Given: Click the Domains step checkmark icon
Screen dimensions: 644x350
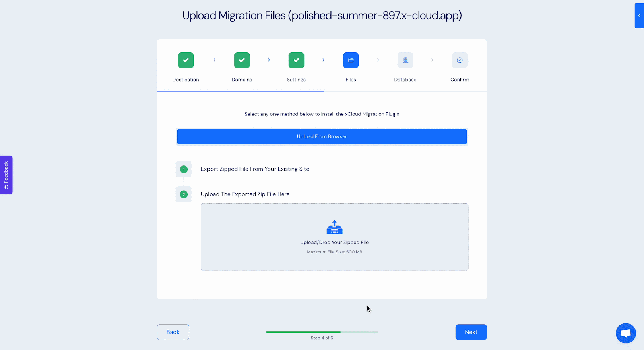Looking at the screenshot, I should click(x=242, y=60).
